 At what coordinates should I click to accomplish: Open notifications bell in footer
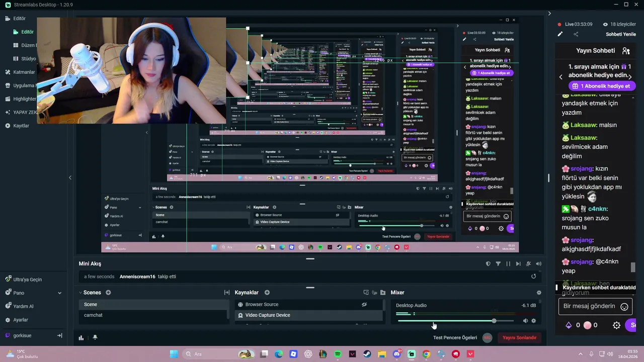[x=95, y=337]
